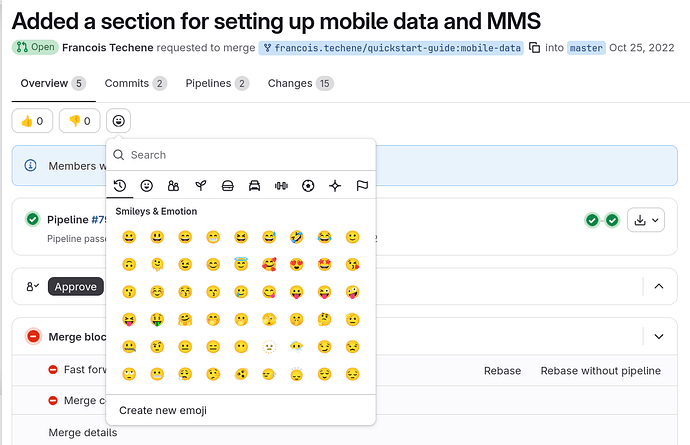This screenshot has width=690, height=445.
Task: Open the quickstart-guide:mobile-data branch link
Action: (x=391, y=48)
